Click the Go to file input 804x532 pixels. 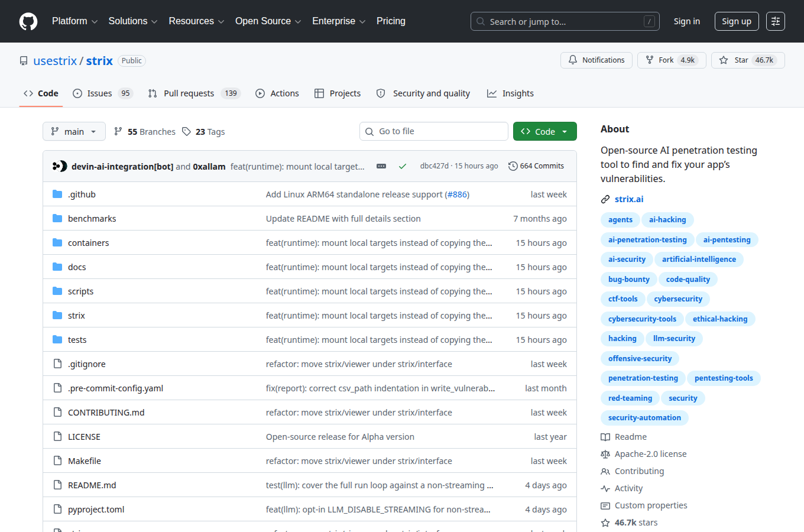(x=434, y=131)
